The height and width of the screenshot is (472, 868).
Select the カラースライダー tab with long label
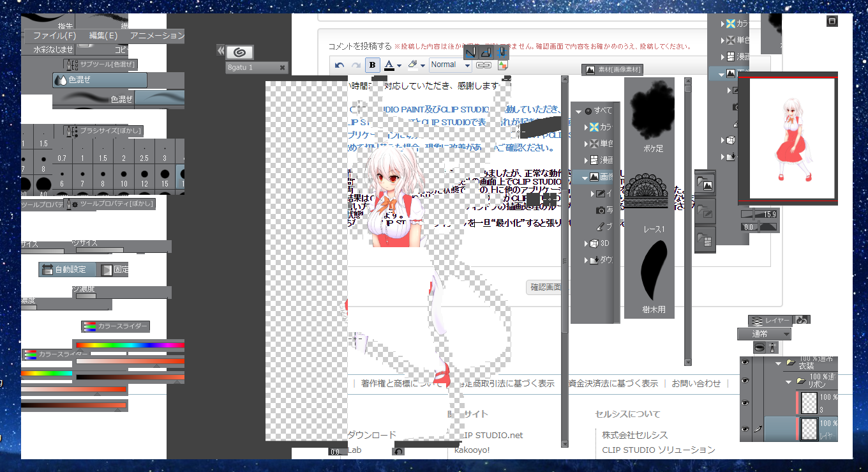point(116,326)
